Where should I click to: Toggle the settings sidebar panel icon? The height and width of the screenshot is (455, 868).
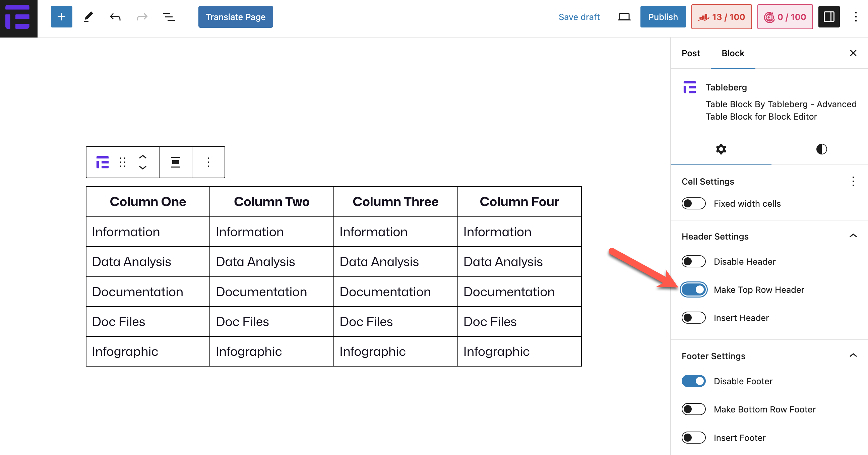(828, 17)
